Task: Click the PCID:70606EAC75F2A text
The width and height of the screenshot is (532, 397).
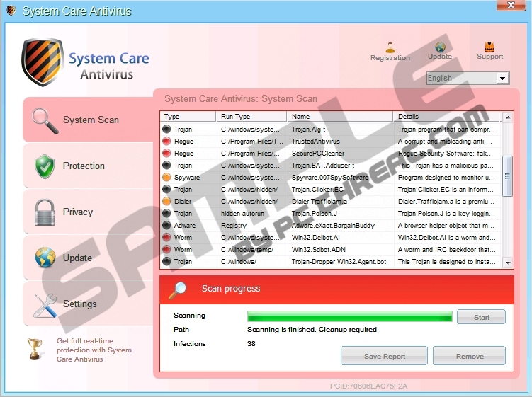Action: click(368, 386)
